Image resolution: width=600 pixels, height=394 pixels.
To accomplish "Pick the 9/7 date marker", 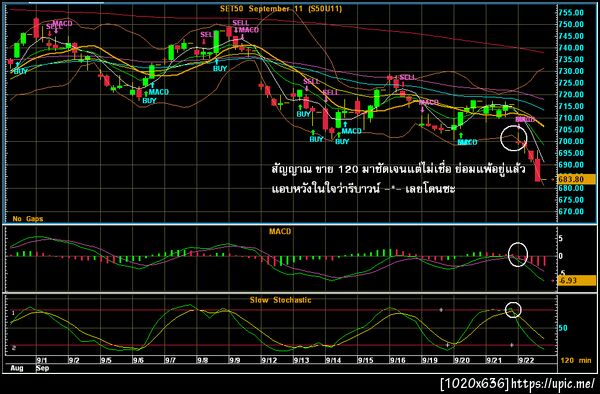I will point(170,360).
